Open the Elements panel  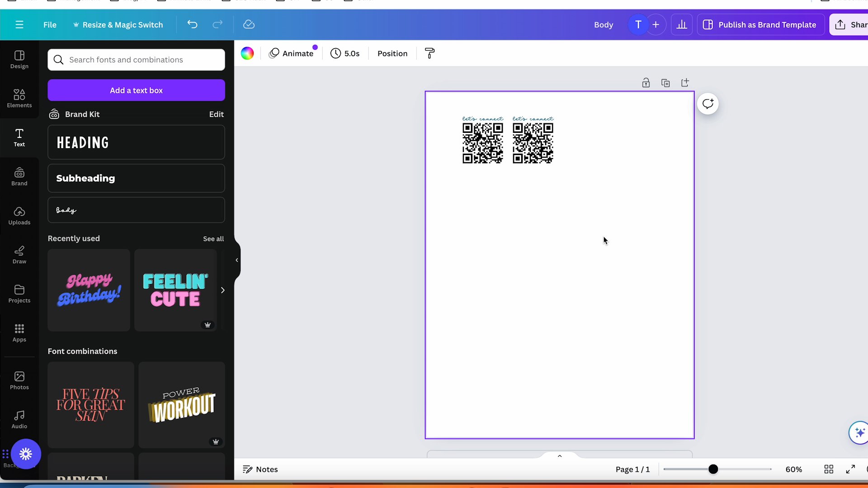pos(19,98)
